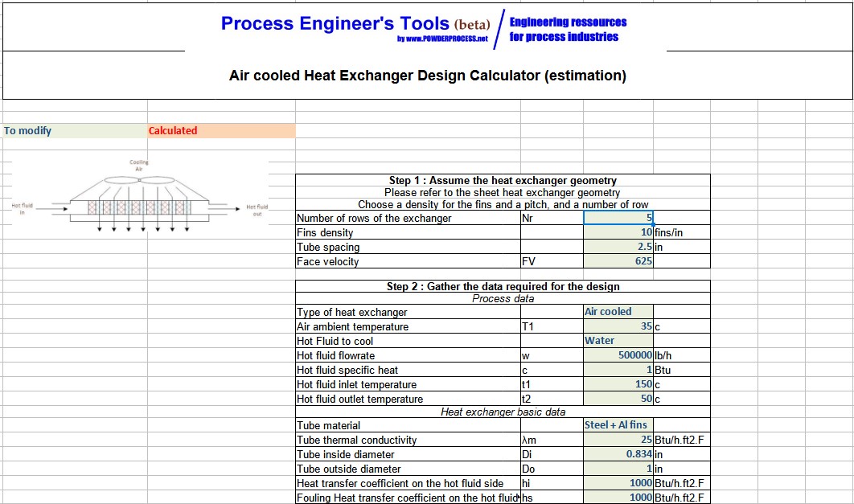854x504 pixels.
Task: Edit the hot fluid inlet temperature t1 value 150
Action: tap(619, 383)
